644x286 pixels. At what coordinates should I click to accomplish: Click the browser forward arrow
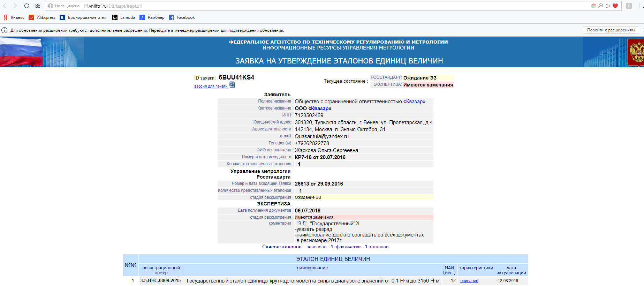15,6
